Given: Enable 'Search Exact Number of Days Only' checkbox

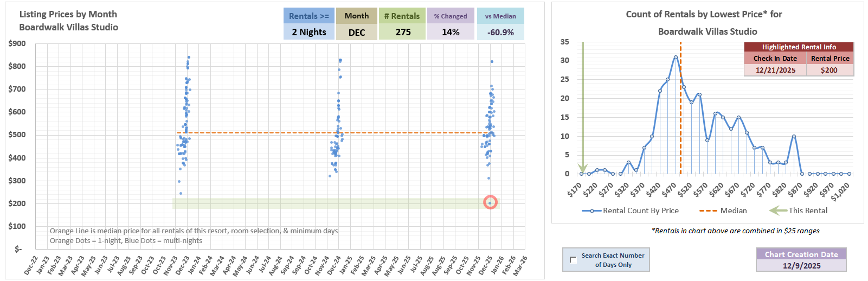Looking at the screenshot, I should [573, 260].
